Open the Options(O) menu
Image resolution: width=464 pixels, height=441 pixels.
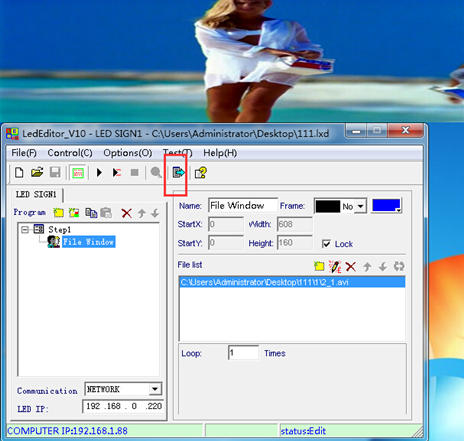tap(128, 153)
